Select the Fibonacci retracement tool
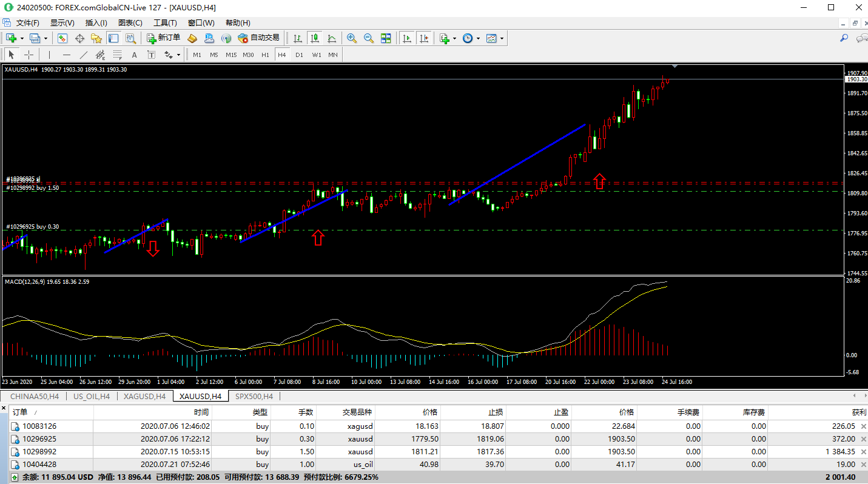The height and width of the screenshot is (484, 868). click(x=118, y=55)
